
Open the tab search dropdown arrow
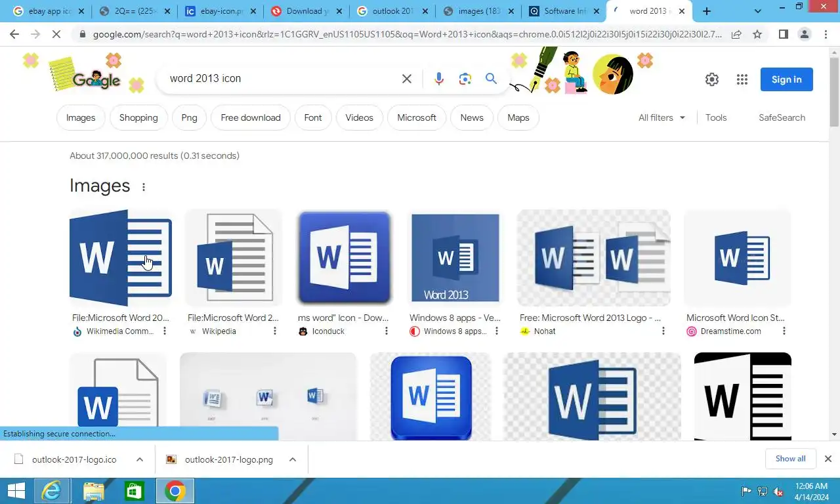coord(758,11)
